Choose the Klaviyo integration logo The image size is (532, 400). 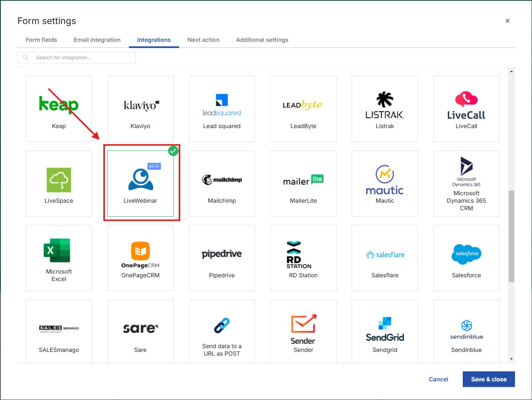click(x=140, y=106)
